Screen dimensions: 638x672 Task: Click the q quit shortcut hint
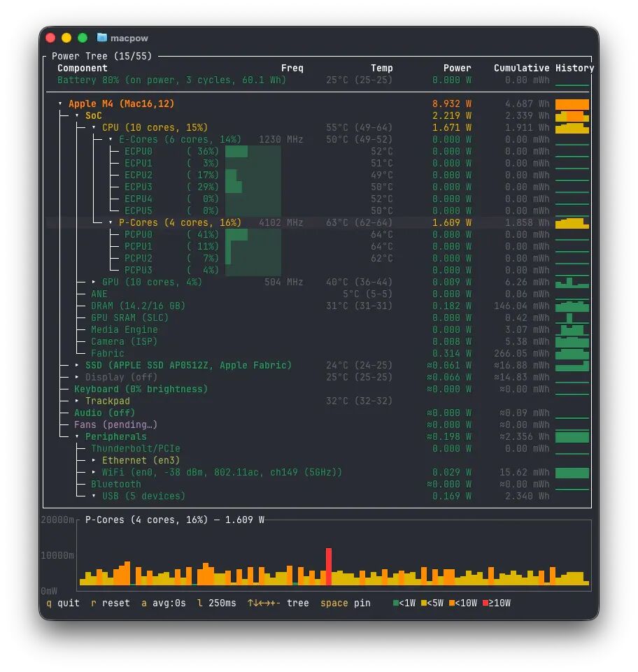pos(63,603)
